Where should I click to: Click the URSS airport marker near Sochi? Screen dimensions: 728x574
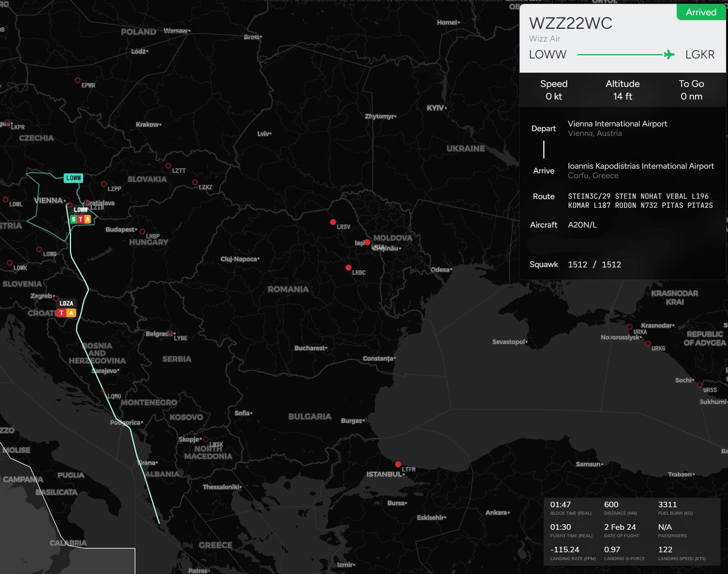click(699, 385)
